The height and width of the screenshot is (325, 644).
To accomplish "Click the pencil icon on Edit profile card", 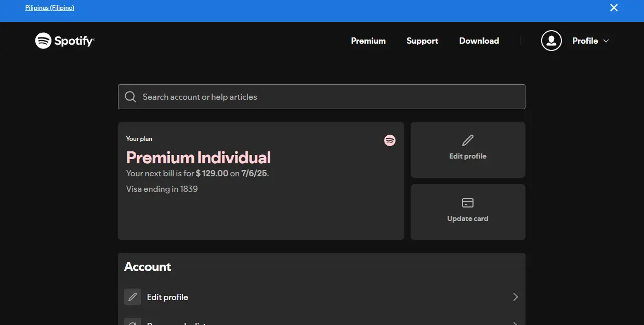I will [468, 140].
